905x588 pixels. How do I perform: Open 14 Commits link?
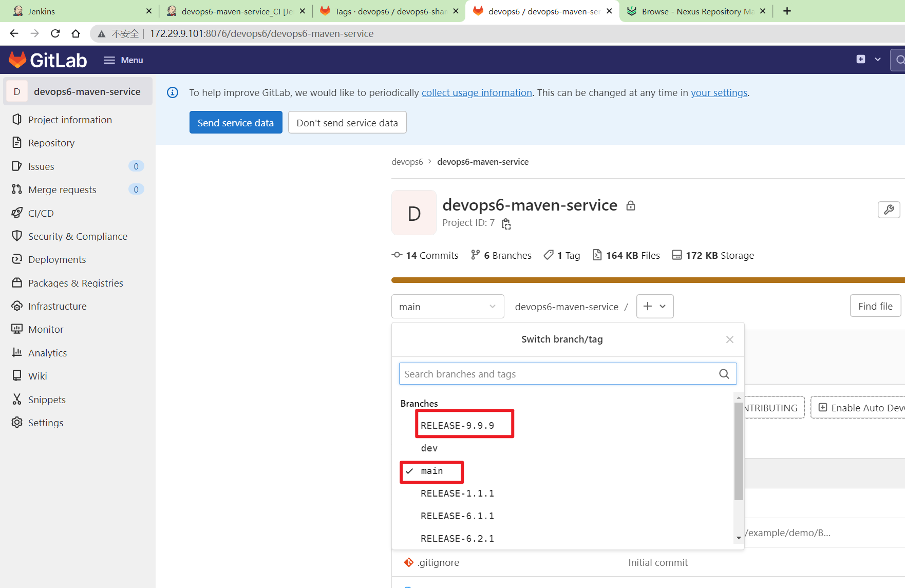(425, 255)
